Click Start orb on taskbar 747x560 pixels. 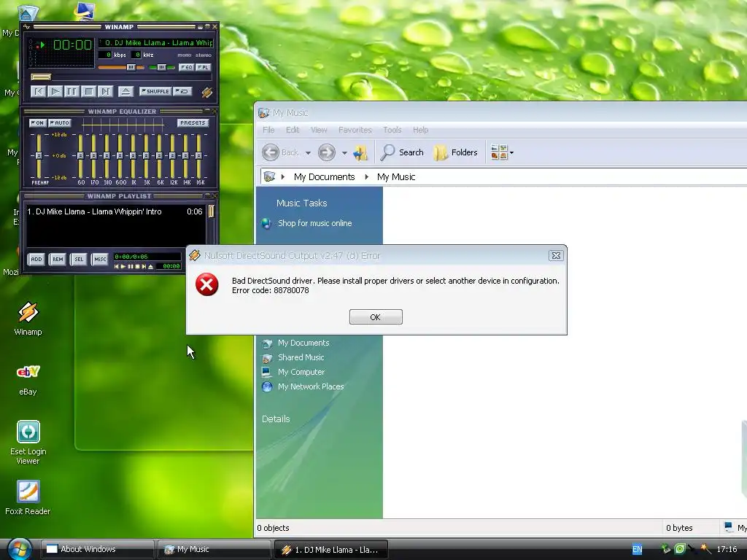(x=19, y=549)
